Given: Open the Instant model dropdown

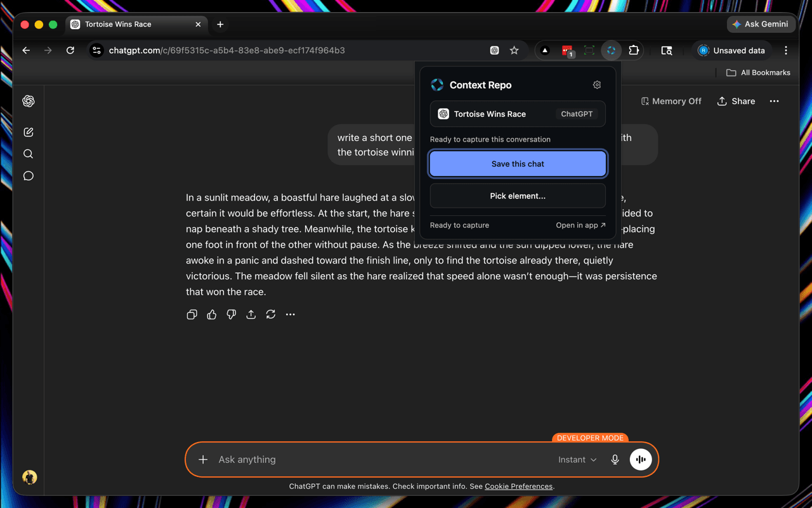Looking at the screenshot, I should [x=577, y=459].
